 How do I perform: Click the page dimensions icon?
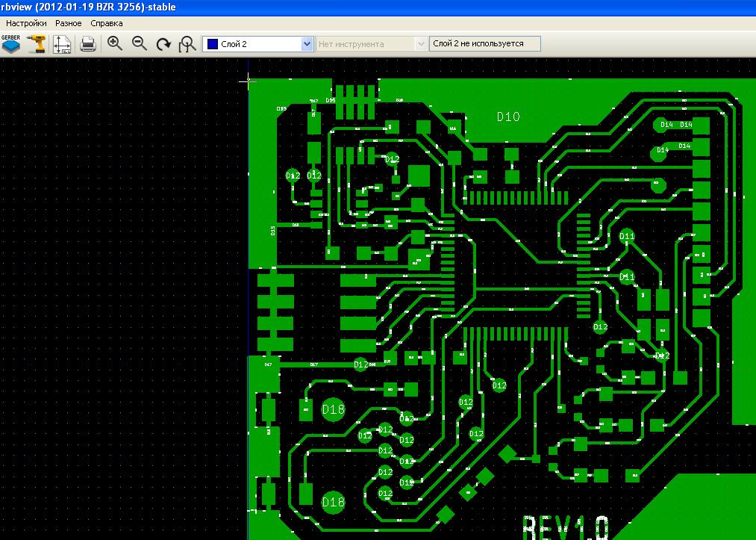pos(61,43)
